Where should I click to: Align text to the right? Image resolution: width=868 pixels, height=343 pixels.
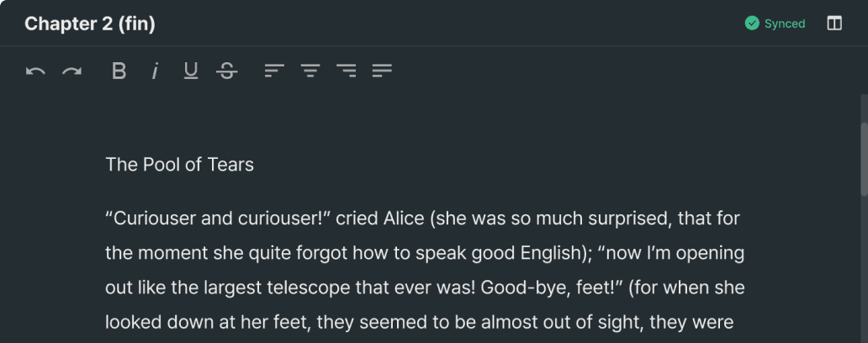tap(347, 71)
